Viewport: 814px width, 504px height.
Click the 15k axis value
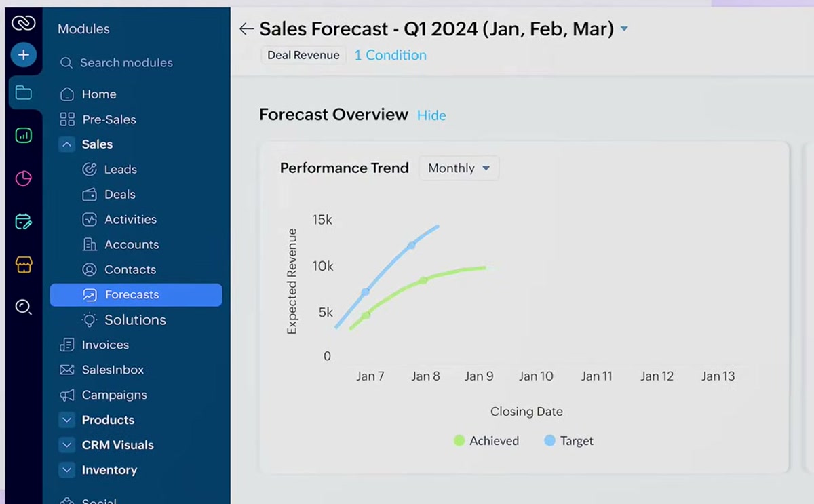322,220
